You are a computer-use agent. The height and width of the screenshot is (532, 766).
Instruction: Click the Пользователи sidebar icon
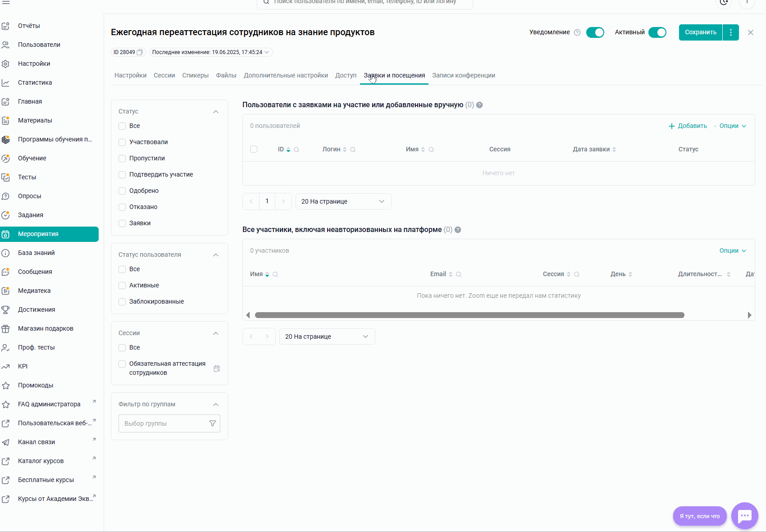pos(5,45)
